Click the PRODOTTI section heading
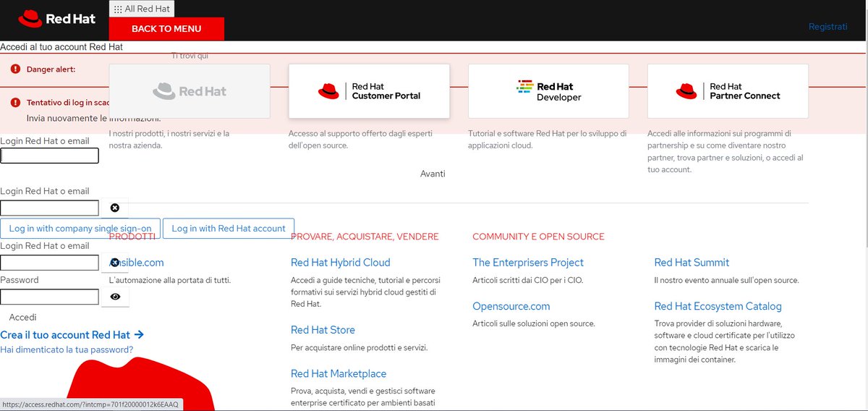Image resolution: width=868 pixels, height=411 pixels. pyautogui.click(x=132, y=237)
